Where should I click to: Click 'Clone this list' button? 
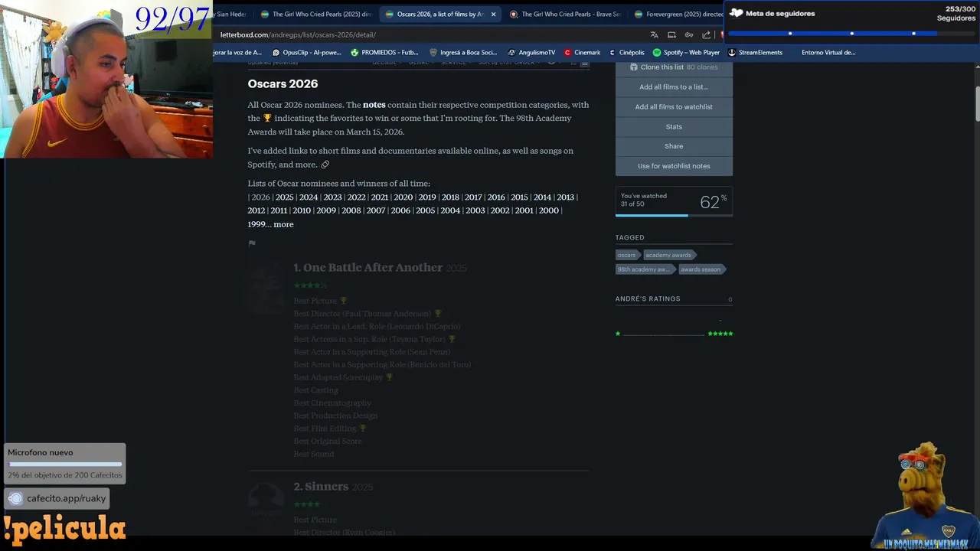[x=674, y=67]
